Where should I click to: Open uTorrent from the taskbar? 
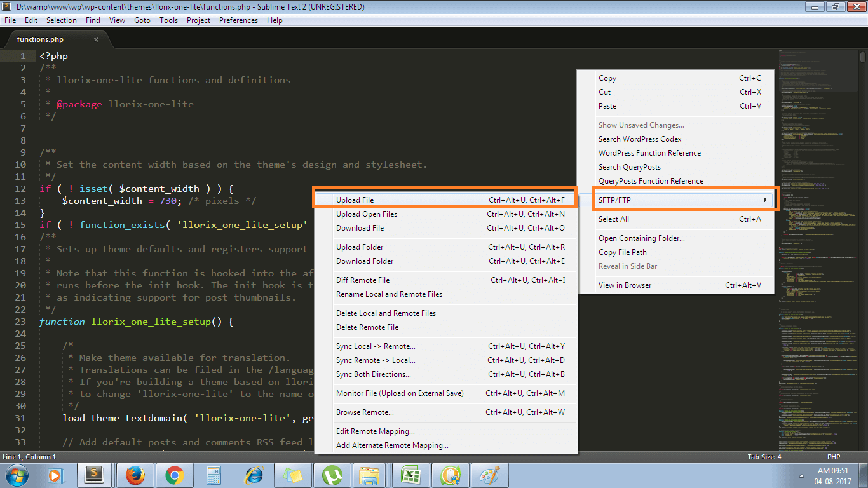(x=331, y=475)
